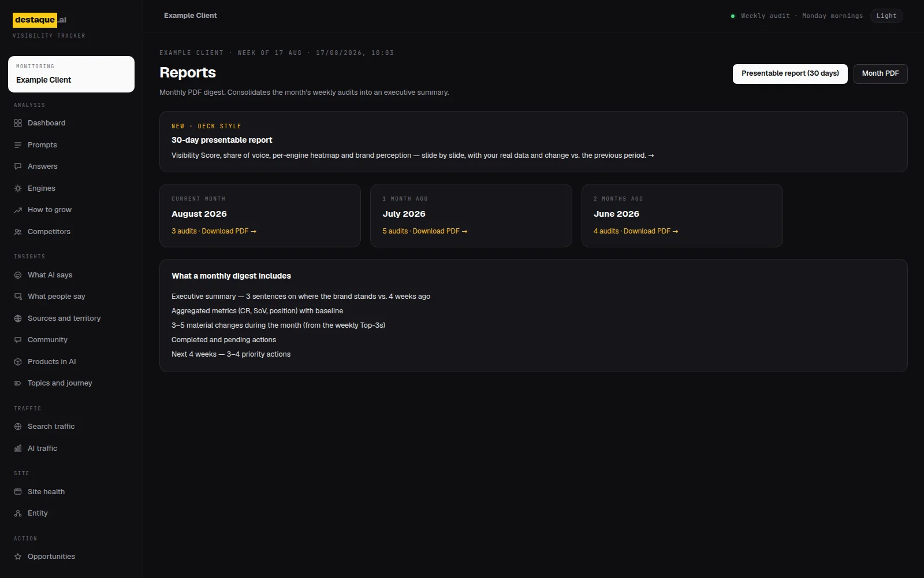Click "What a monthly digest includes" heading
The height and width of the screenshot is (578, 924).
click(231, 276)
